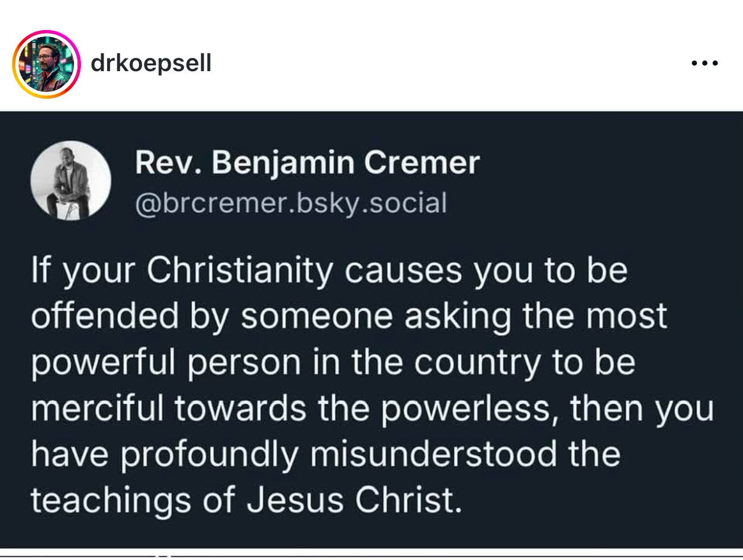Click the line "merciful towards the powerless"
Screen dimensions: 743x560
pos(372,408)
